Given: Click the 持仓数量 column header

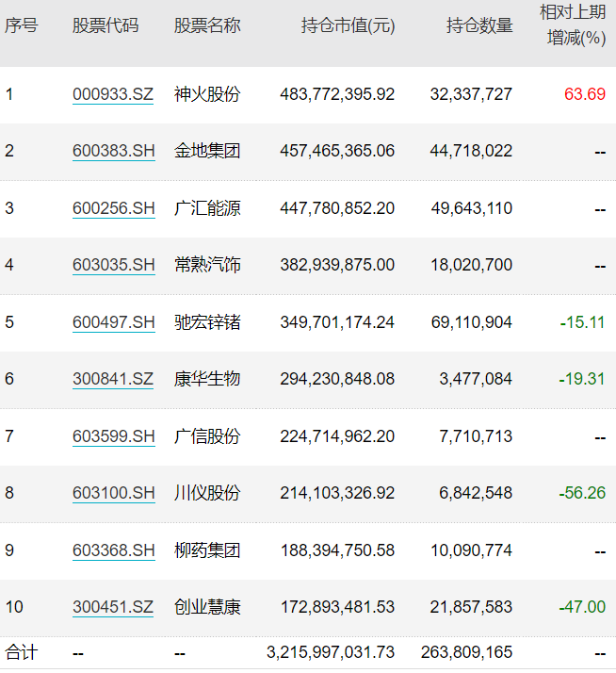Looking at the screenshot, I should [x=479, y=25].
